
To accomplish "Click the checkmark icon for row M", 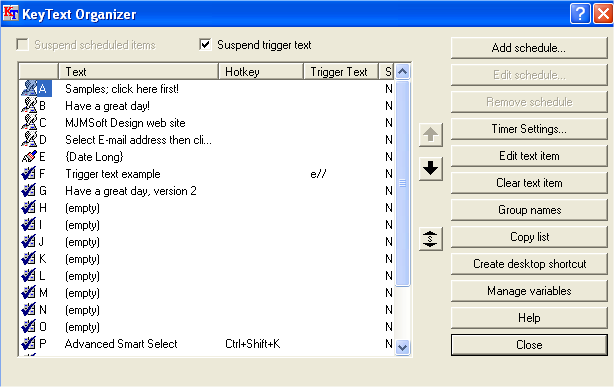I will pyautogui.click(x=29, y=293).
